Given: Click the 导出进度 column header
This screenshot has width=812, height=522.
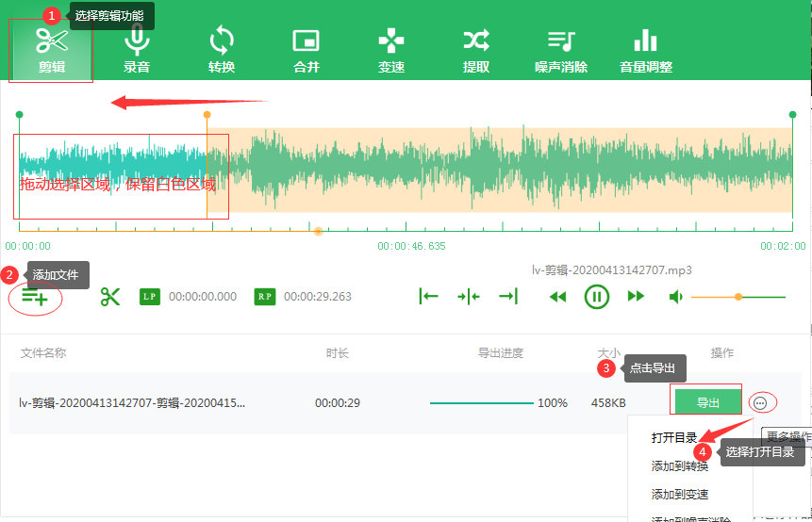Looking at the screenshot, I should (x=500, y=352).
